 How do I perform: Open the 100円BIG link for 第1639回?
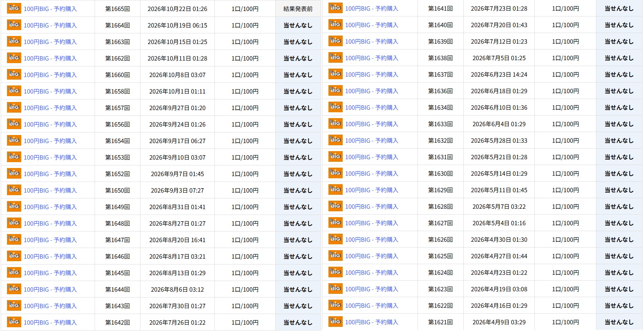point(372,41)
